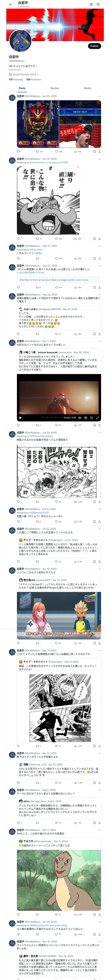The height and width of the screenshot is (980, 110).
Task: Open the search icon in the header
Action: pos(98,5)
